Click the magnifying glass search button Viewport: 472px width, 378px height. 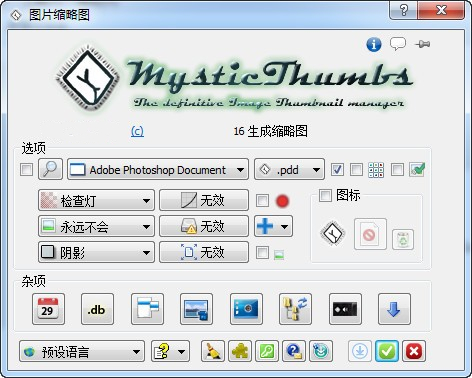(x=50, y=169)
